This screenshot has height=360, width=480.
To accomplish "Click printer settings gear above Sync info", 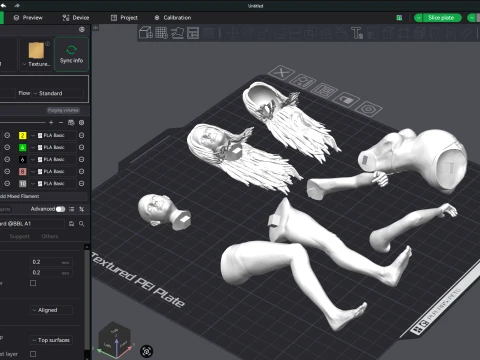I will [x=82, y=29].
